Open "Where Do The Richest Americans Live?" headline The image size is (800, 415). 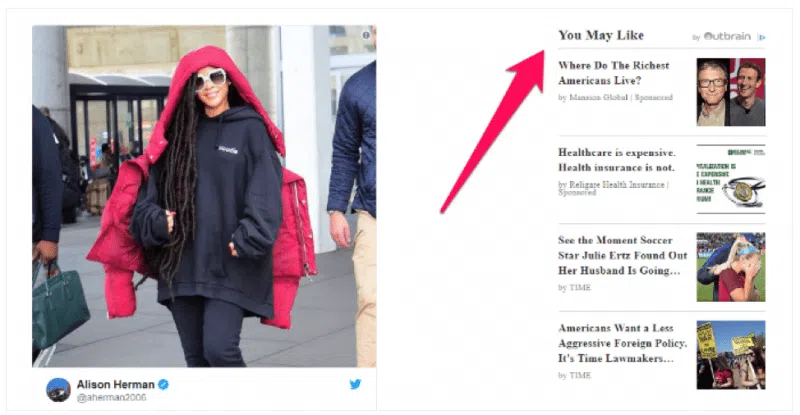click(x=613, y=73)
